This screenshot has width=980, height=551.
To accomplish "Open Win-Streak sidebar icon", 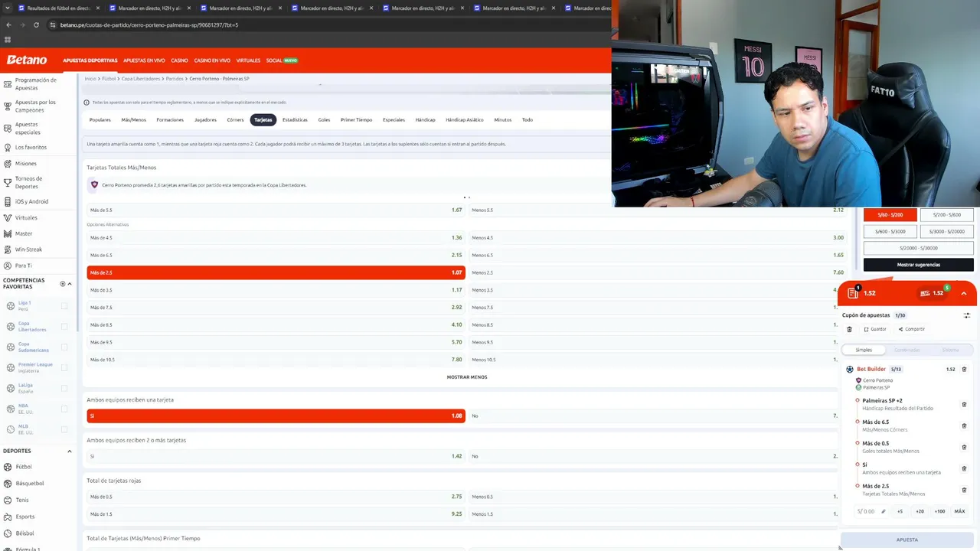I will coord(8,249).
